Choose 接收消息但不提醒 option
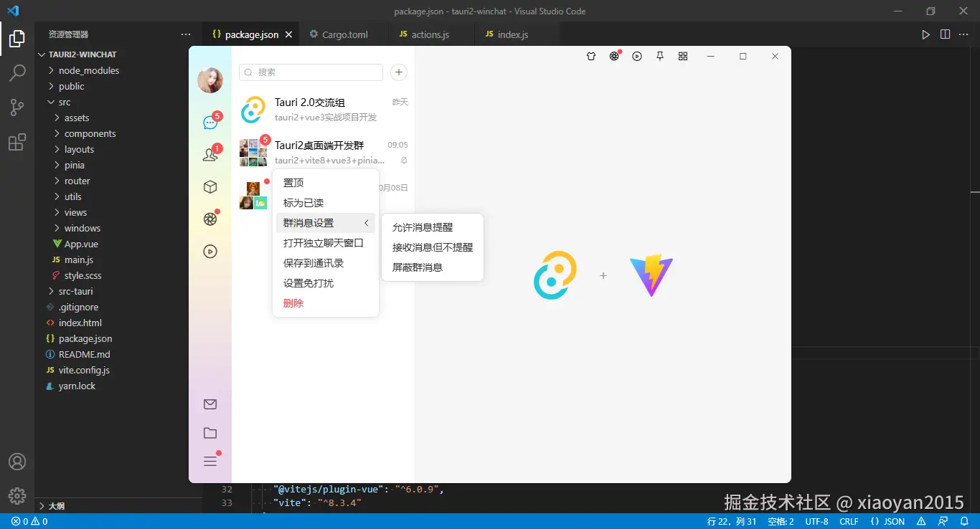The height and width of the screenshot is (529, 980). (433, 247)
